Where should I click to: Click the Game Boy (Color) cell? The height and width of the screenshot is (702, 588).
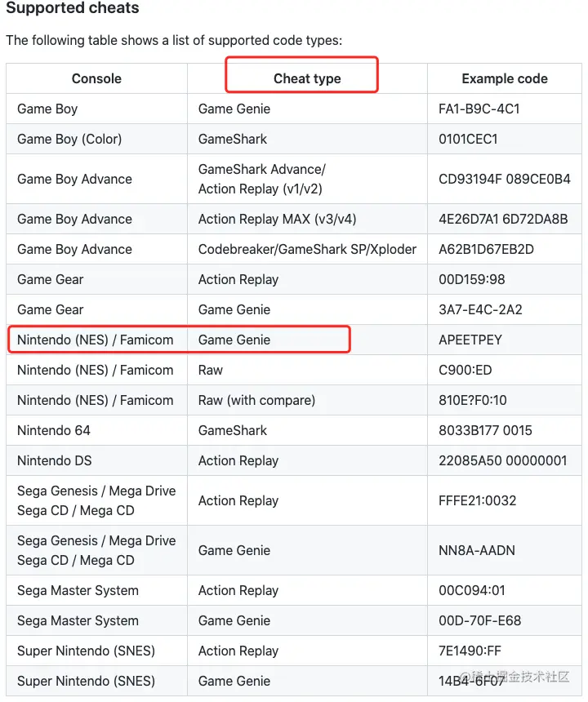[69, 139]
